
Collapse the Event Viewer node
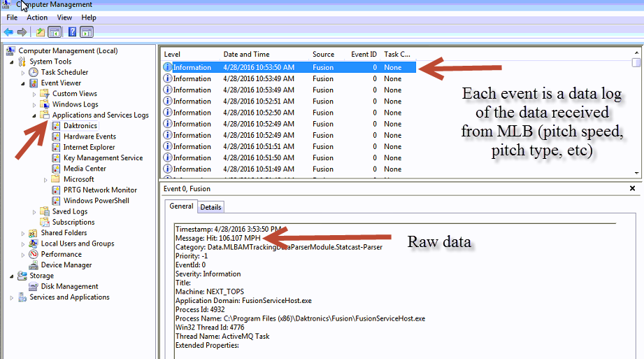pos(23,83)
